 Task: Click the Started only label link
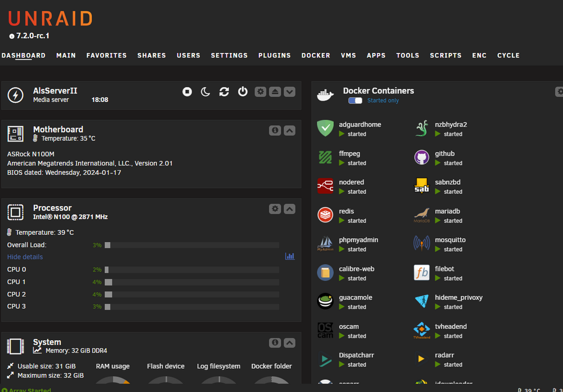point(383,101)
